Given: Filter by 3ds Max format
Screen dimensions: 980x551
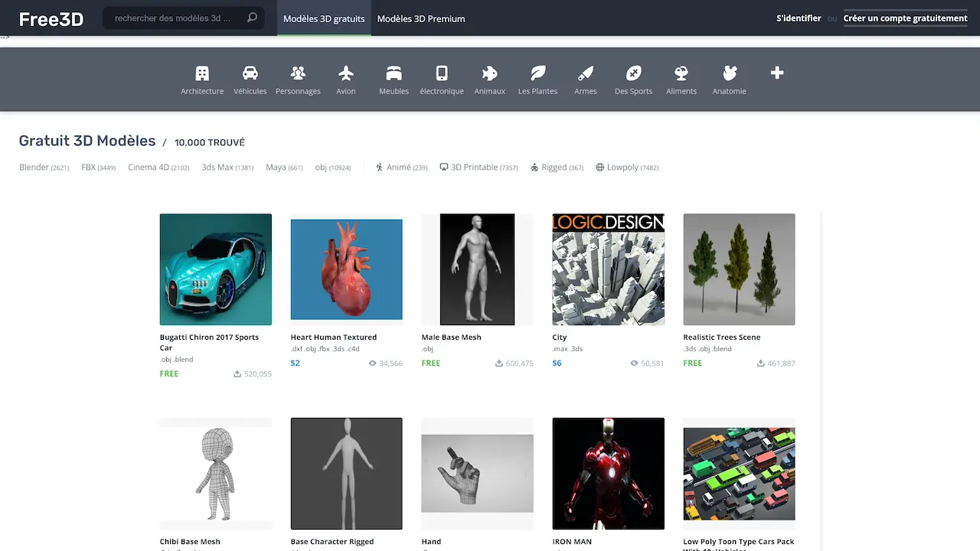Looking at the screenshot, I should 227,168.
